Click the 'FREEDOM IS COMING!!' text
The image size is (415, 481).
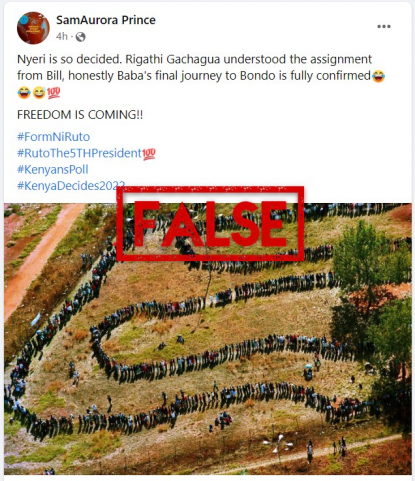point(80,115)
